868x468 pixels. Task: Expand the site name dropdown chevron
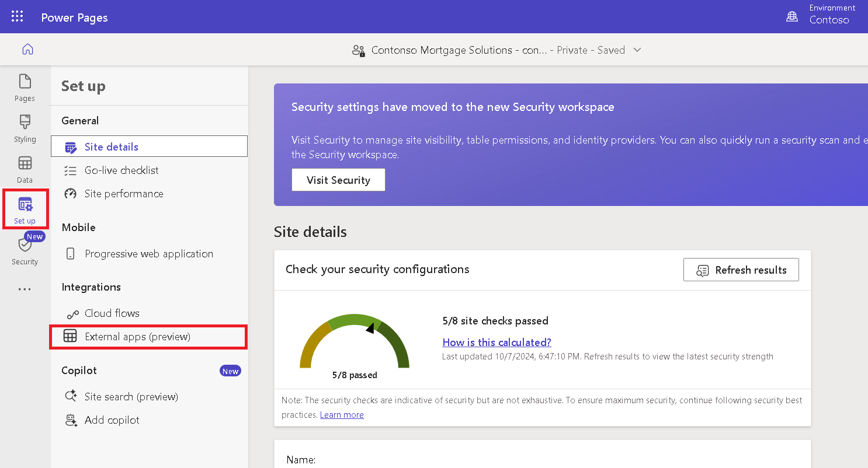[637, 50]
